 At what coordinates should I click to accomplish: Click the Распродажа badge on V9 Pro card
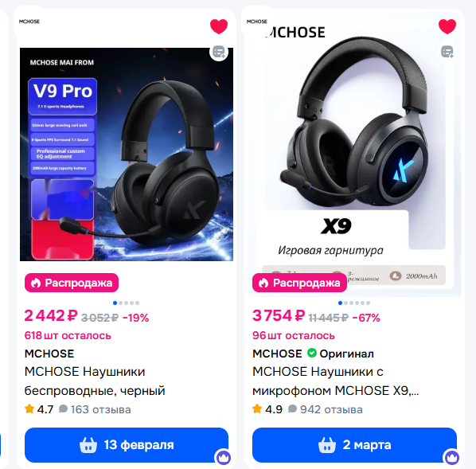pyautogui.click(x=72, y=283)
